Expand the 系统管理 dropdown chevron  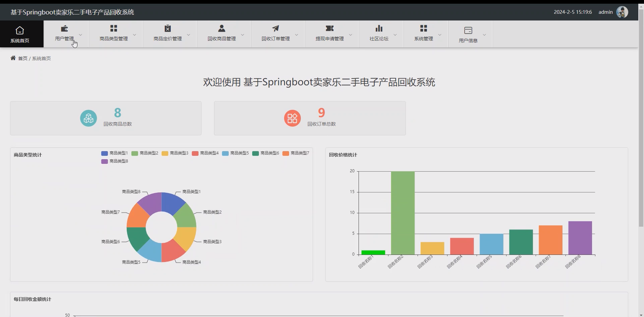point(440,34)
